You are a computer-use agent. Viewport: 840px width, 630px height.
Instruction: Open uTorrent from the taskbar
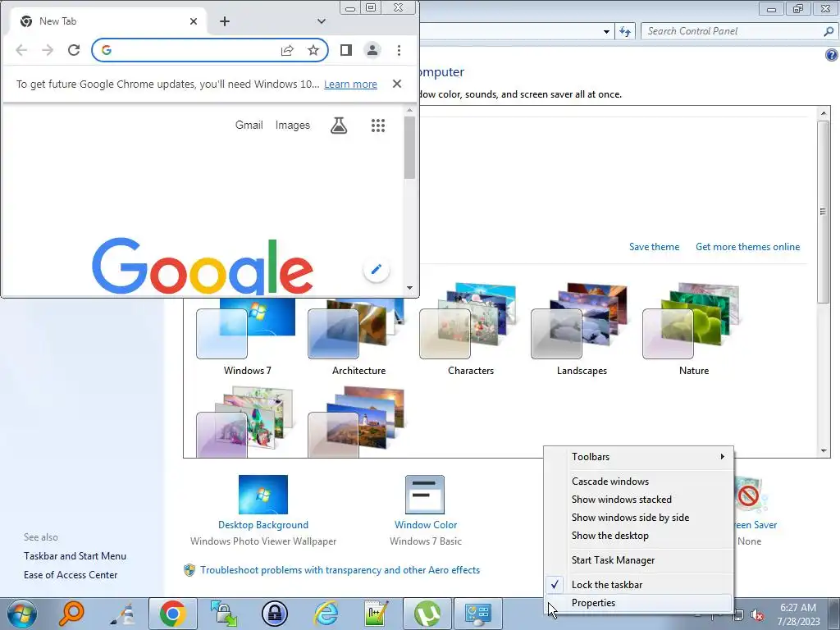point(427,614)
